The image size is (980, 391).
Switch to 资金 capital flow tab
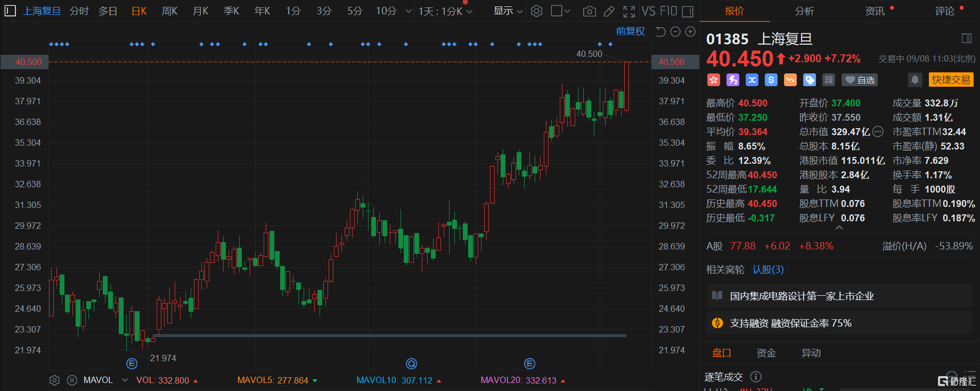[x=766, y=353]
